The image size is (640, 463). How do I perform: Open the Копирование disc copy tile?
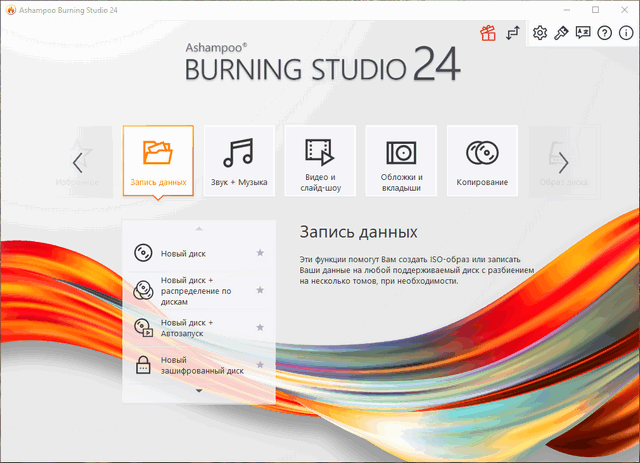tap(482, 161)
